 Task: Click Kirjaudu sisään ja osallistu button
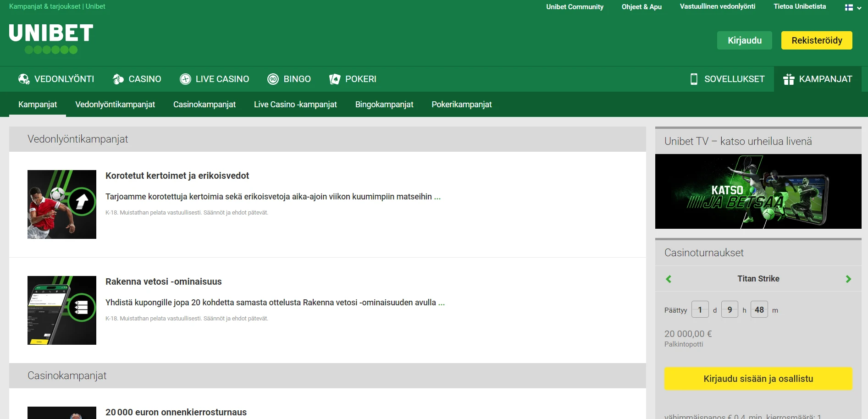pyautogui.click(x=758, y=379)
